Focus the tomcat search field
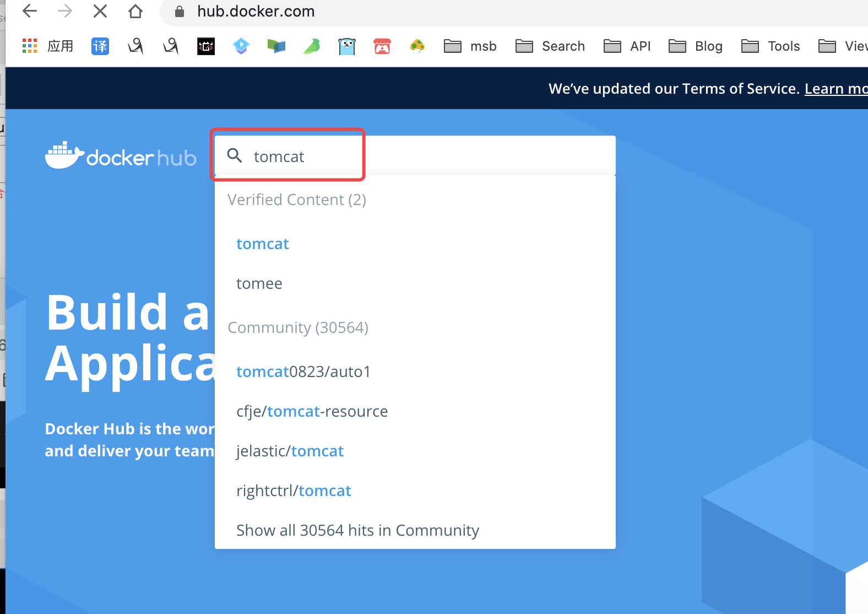 (x=415, y=156)
